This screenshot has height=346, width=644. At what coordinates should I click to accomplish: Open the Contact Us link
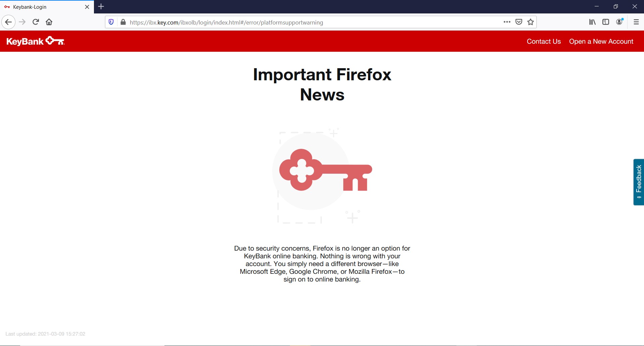coord(544,41)
